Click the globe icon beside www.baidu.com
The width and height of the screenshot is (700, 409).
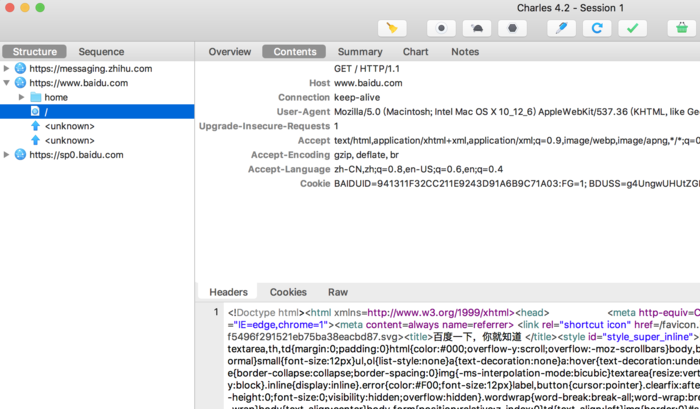tap(20, 83)
